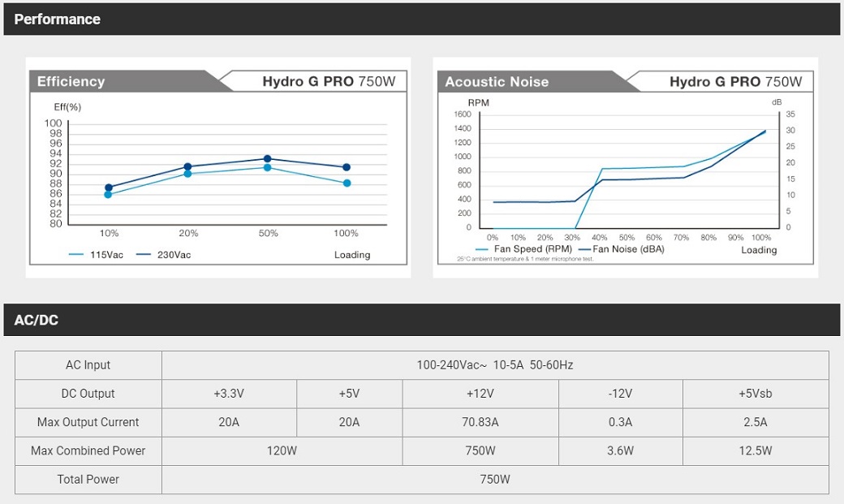Screen dimensions: 844x504
Task: Click the -12V output cell
Action: tap(621, 394)
